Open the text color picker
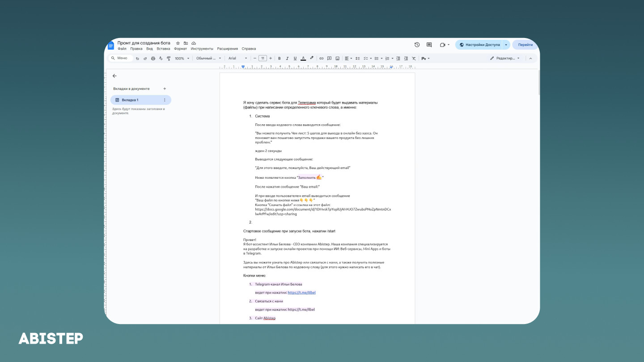This screenshot has height=362, width=644. [303, 59]
